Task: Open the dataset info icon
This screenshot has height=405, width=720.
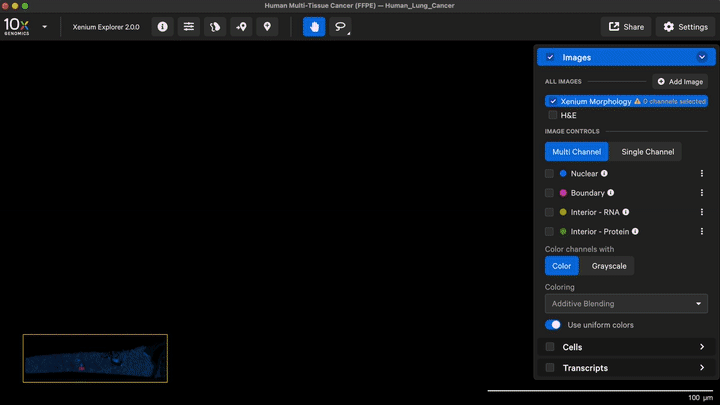Action: point(163,27)
